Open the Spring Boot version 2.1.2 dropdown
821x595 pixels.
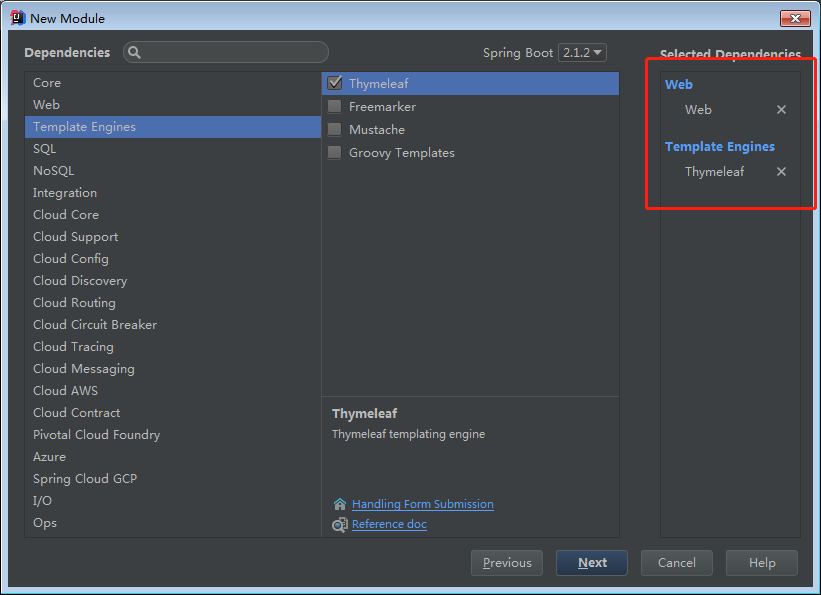(582, 53)
